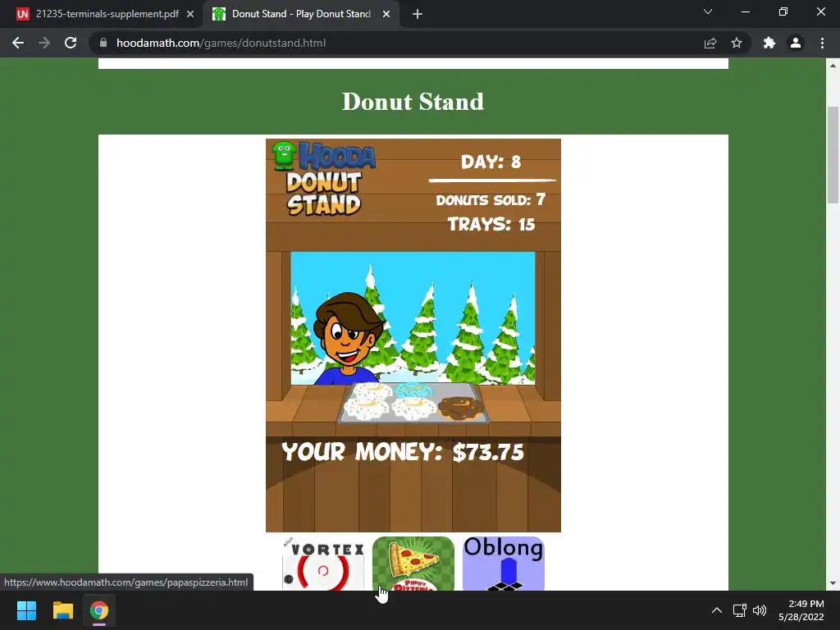This screenshot has width=840, height=630.
Task: Click the 'TRAYS: 15' text
Action: pyautogui.click(x=491, y=224)
